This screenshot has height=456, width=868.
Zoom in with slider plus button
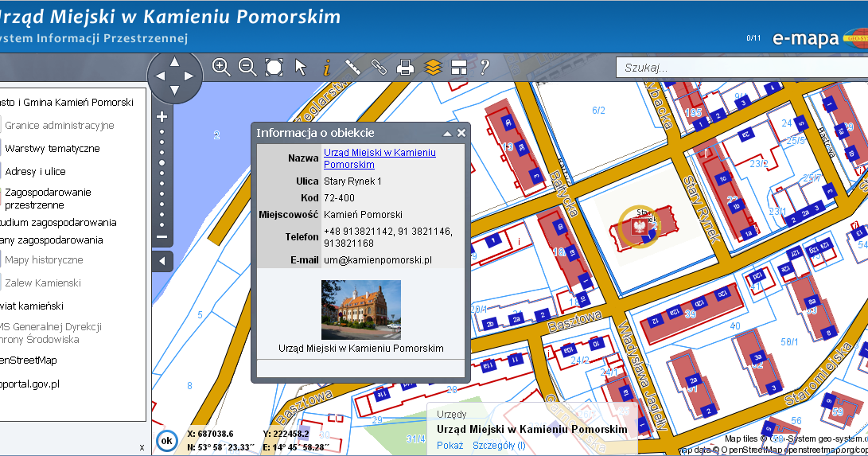point(162,116)
